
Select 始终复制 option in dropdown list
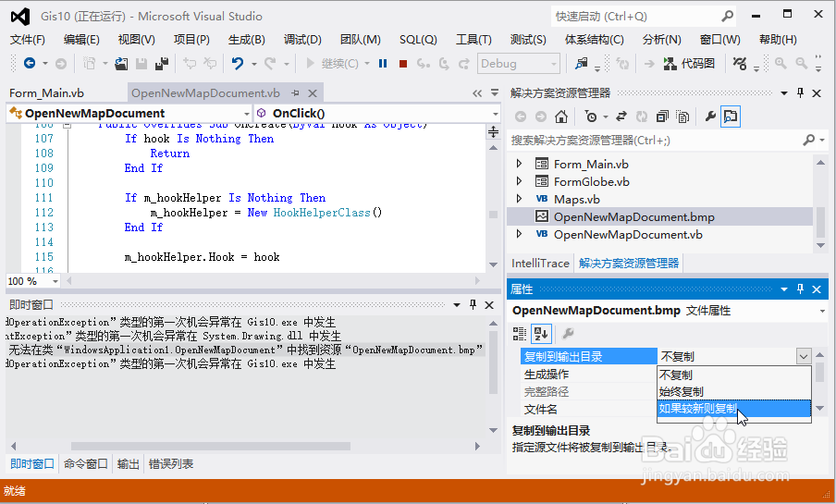[x=734, y=391]
